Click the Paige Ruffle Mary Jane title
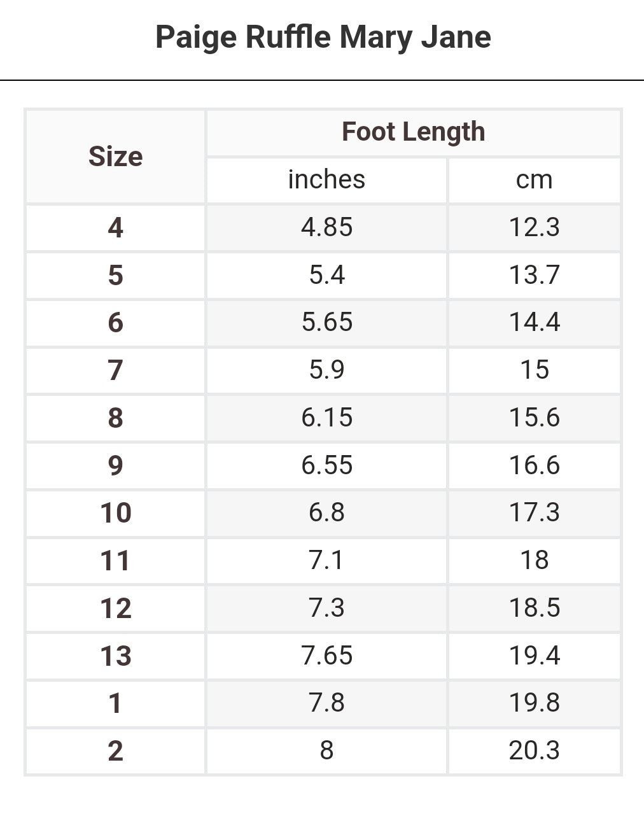Image resolution: width=644 pixels, height=830 pixels. [x=323, y=37]
